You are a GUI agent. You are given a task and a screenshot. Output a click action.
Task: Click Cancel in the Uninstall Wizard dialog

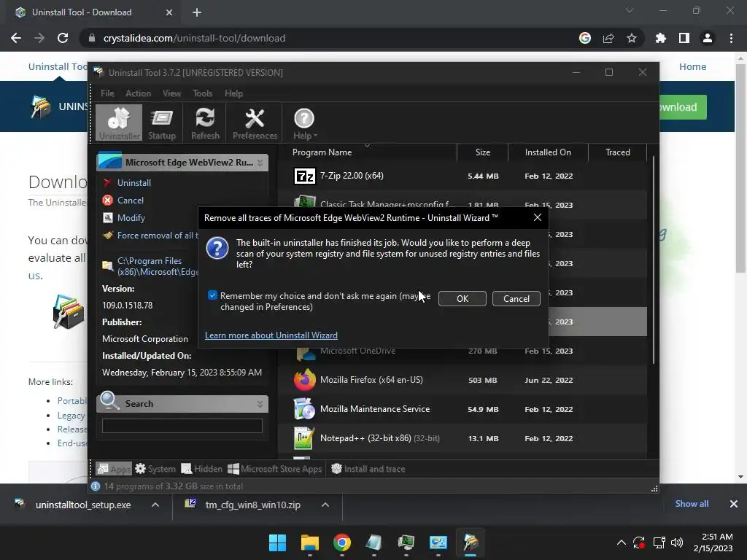[516, 298]
